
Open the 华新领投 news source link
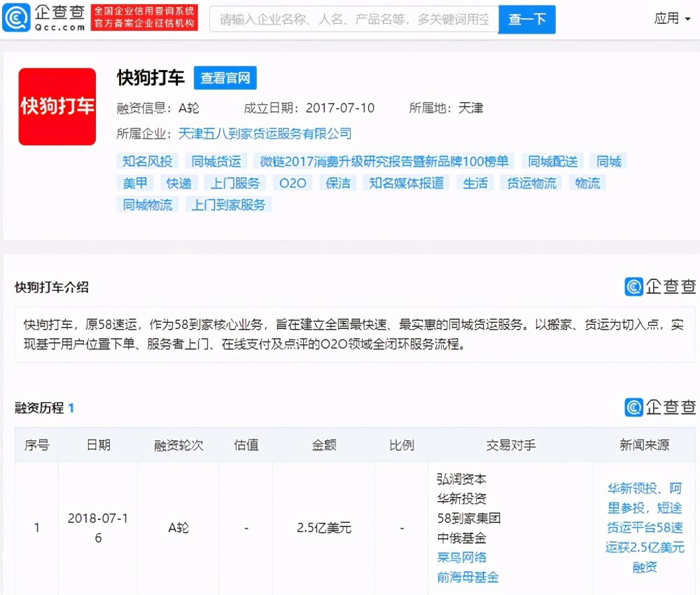645,528
